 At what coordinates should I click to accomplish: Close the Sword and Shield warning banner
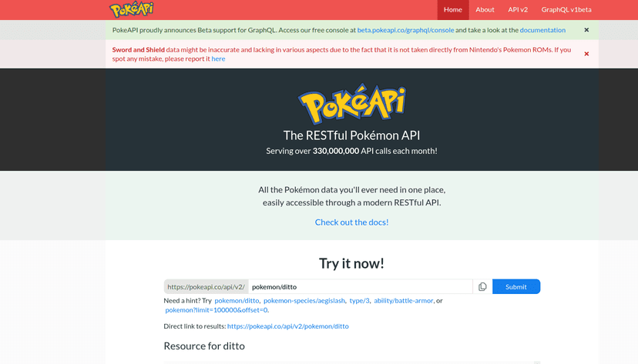586,54
